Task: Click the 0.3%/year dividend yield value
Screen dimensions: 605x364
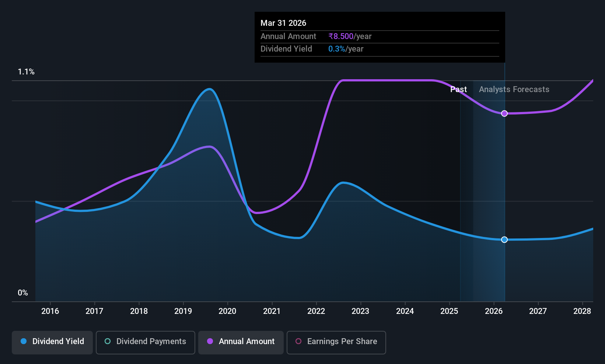Action: [346, 49]
